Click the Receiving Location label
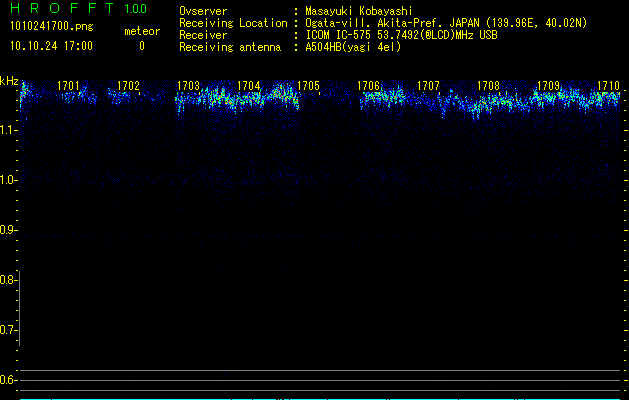 click(x=233, y=23)
